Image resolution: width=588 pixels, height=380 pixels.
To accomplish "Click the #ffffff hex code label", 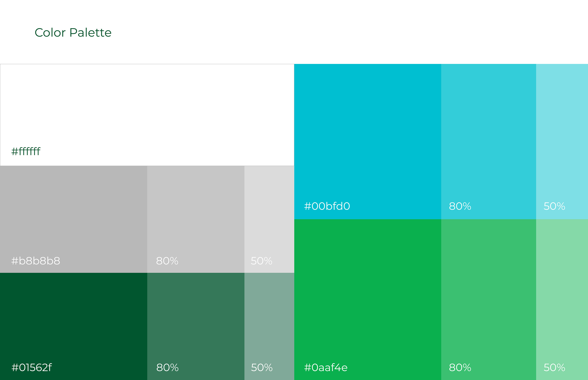I will point(26,151).
